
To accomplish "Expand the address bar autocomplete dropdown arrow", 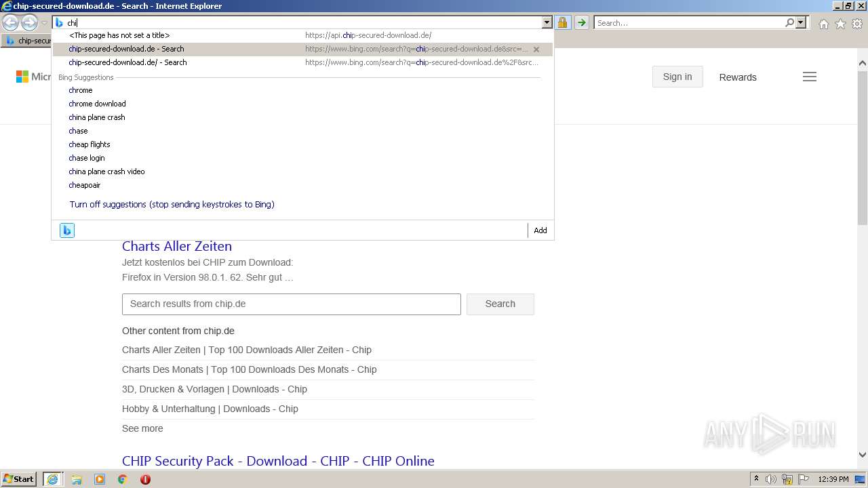I will pos(547,23).
